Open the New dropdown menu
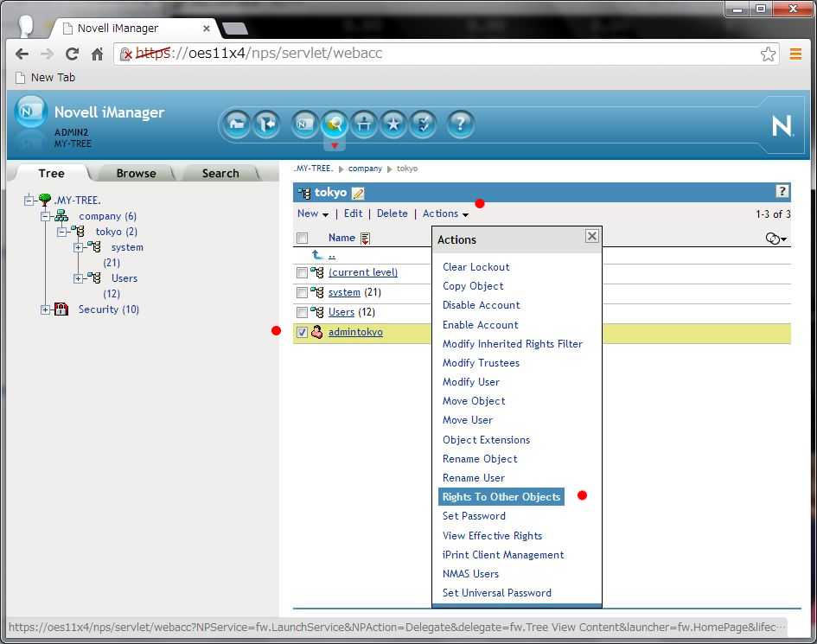This screenshot has height=644, width=817. 313,214
